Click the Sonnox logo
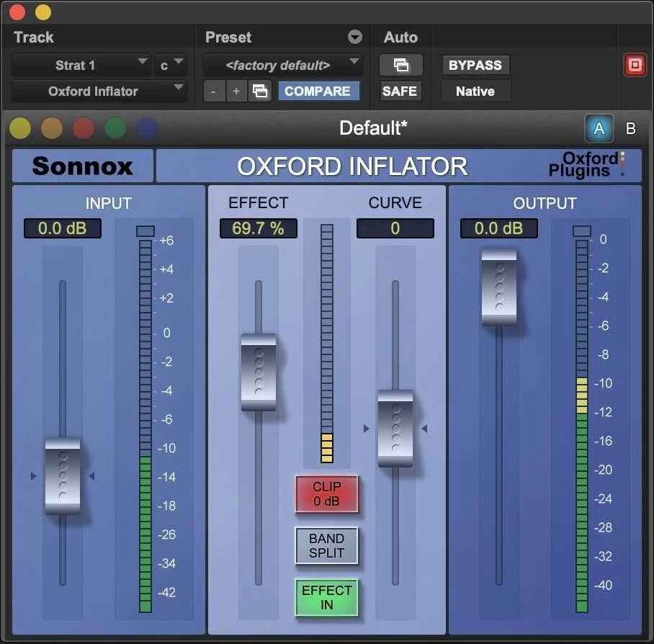Viewport: 654px width, 644px height. click(x=83, y=166)
